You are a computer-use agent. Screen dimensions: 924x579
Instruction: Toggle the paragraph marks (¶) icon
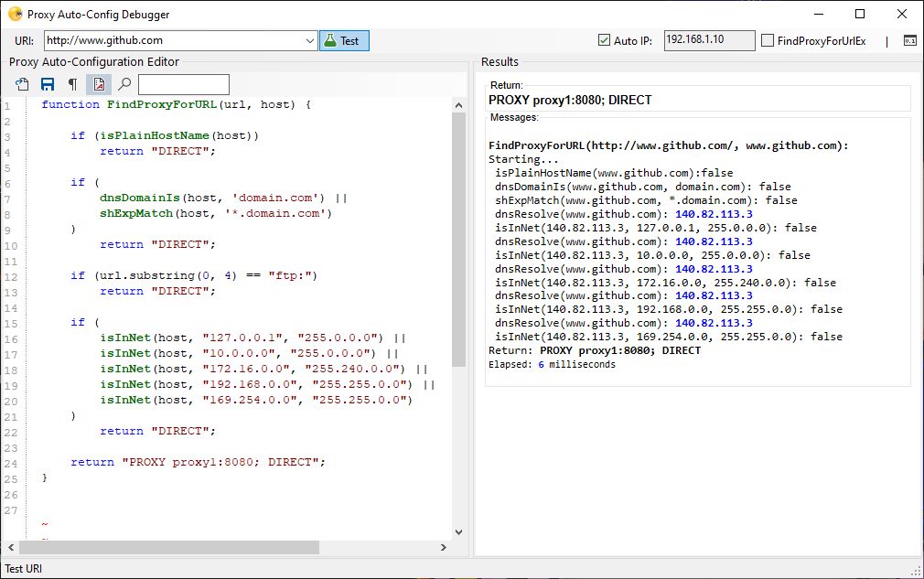(72, 84)
